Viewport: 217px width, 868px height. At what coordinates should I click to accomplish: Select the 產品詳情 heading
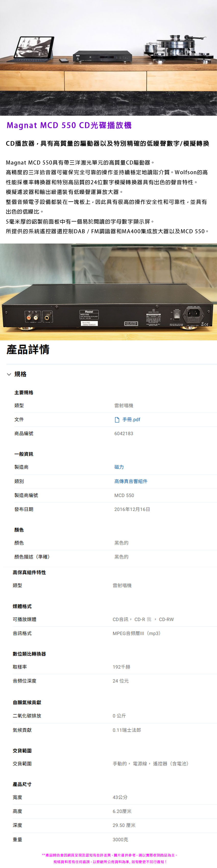[28, 350]
